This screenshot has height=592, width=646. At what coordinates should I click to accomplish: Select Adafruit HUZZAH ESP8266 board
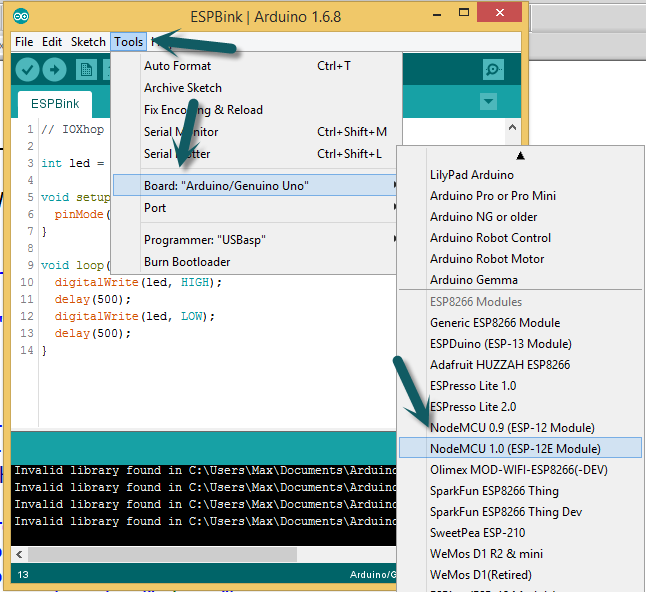520,365
